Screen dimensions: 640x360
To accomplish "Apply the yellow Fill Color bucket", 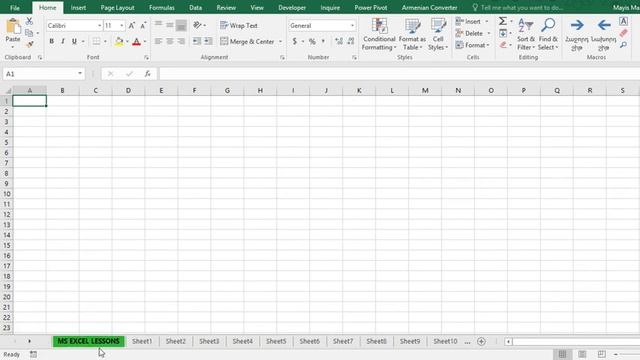I will click(119, 41).
